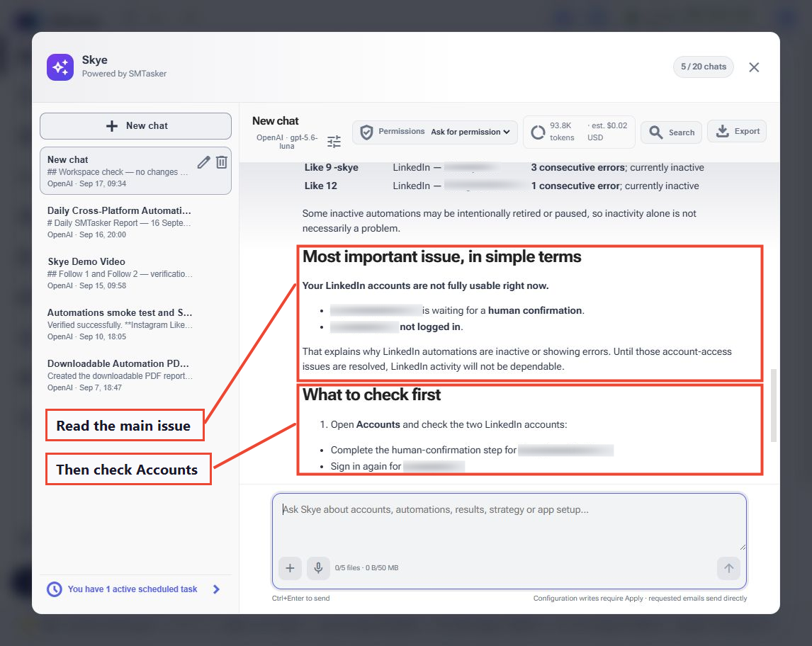Start a New chat
This screenshot has height=646, width=812.
[135, 126]
